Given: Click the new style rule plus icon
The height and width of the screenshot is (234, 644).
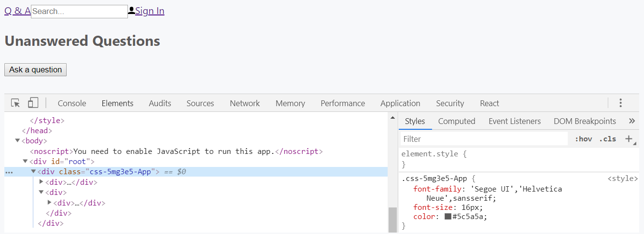Looking at the screenshot, I should point(629,139).
